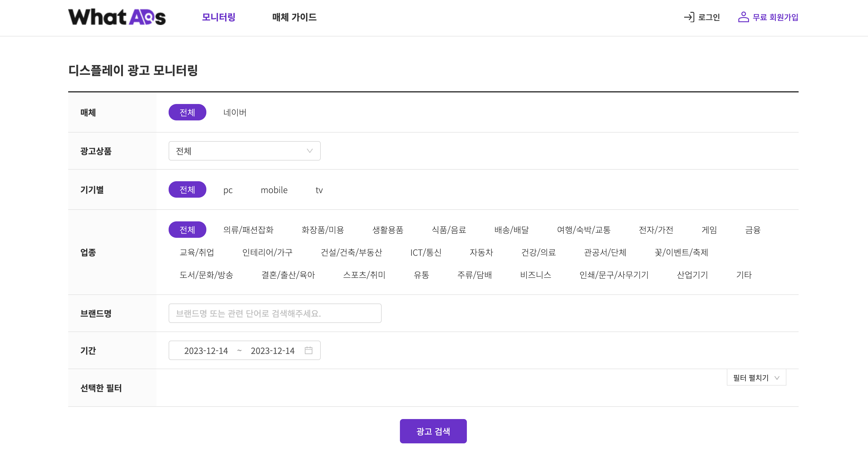
Task: Click the 광고상품 dropdown chevron arrow
Action: tap(309, 151)
